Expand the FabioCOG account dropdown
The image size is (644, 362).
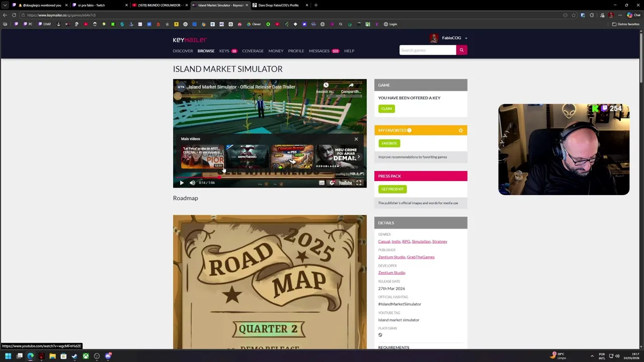466,38
